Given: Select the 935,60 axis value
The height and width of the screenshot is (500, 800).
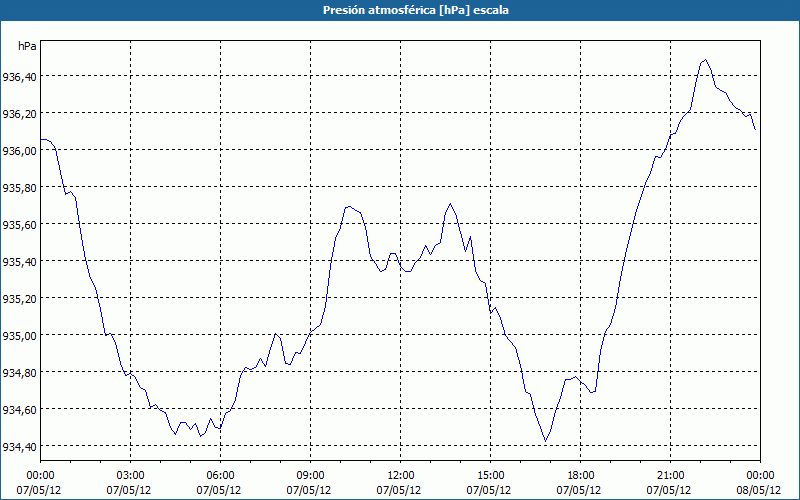Looking at the screenshot, I should (19, 226).
